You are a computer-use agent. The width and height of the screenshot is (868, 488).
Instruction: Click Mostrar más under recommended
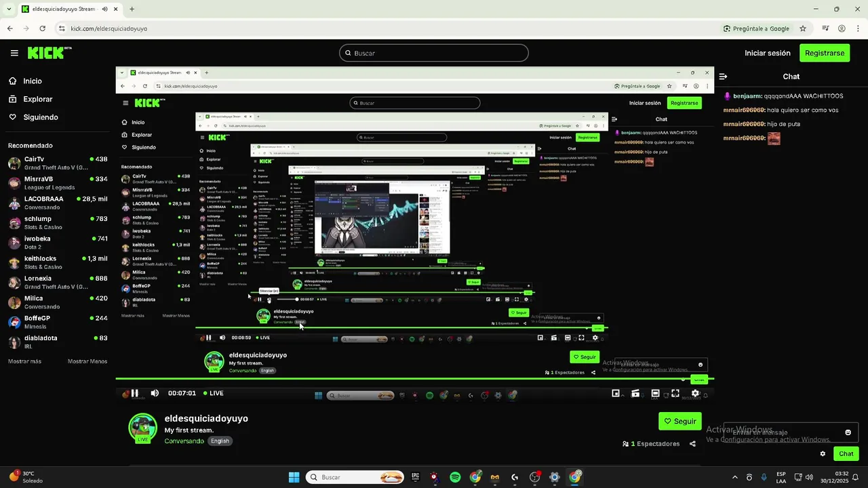(x=24, y=361)
